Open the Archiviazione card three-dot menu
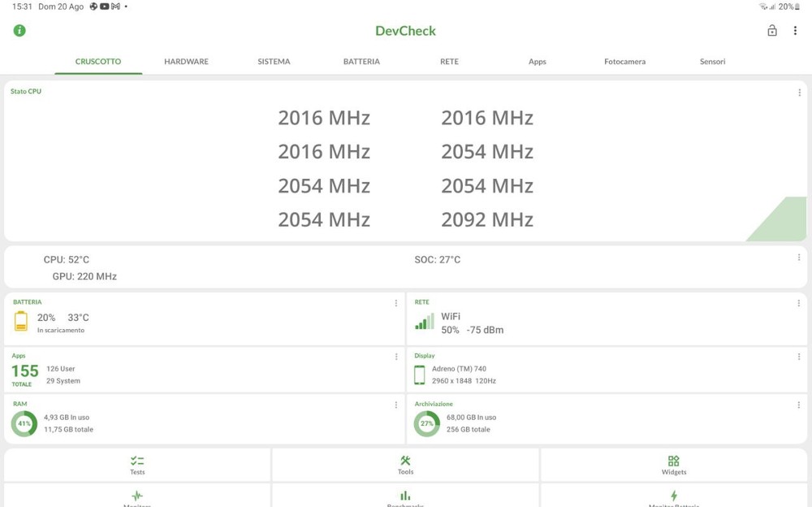Screen dimensions: 812x507 [798, 405]
